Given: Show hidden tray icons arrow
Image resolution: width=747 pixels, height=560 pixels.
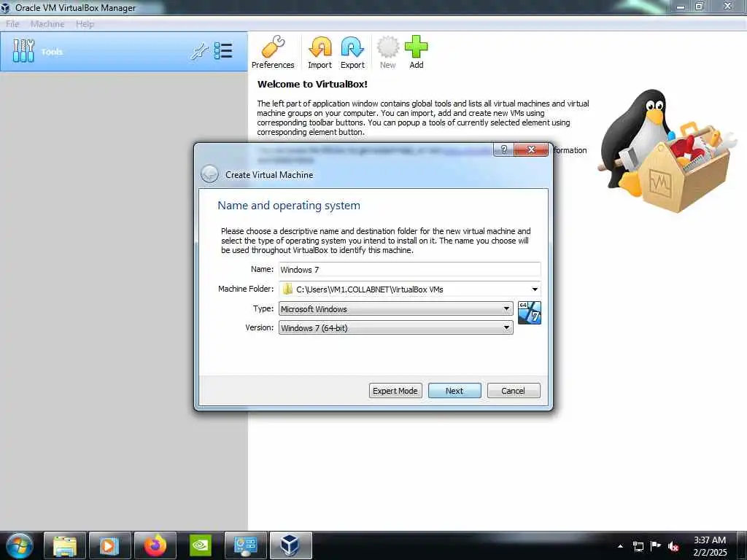Looking at the screenshot, I should pos(620,546).
